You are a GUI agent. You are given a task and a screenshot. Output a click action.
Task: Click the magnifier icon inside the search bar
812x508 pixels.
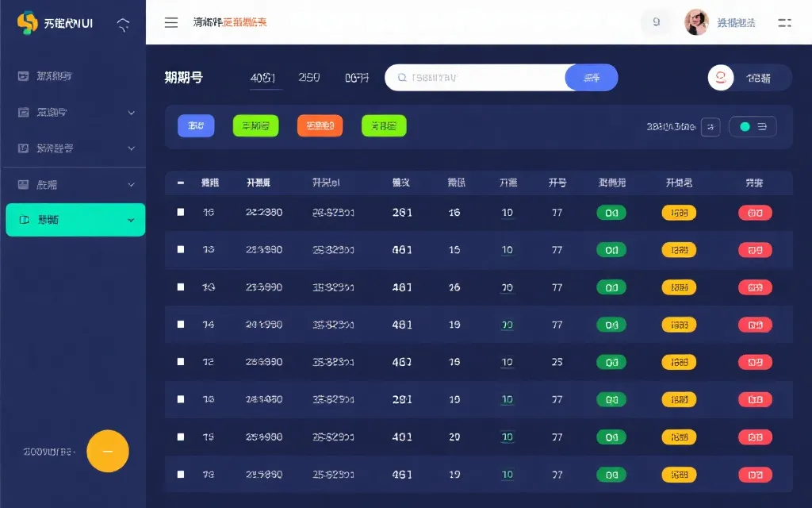pyautogui.click(x=402, y=77)
